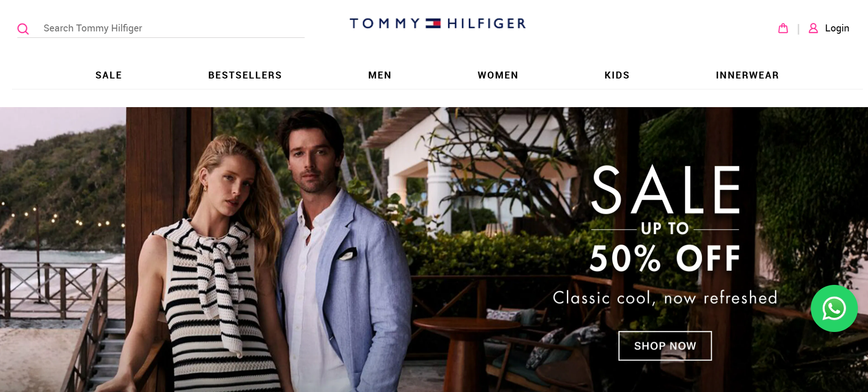868x392 pixels.
Task: Click the SHOP NOW button
Action: [x=665, y=346]
